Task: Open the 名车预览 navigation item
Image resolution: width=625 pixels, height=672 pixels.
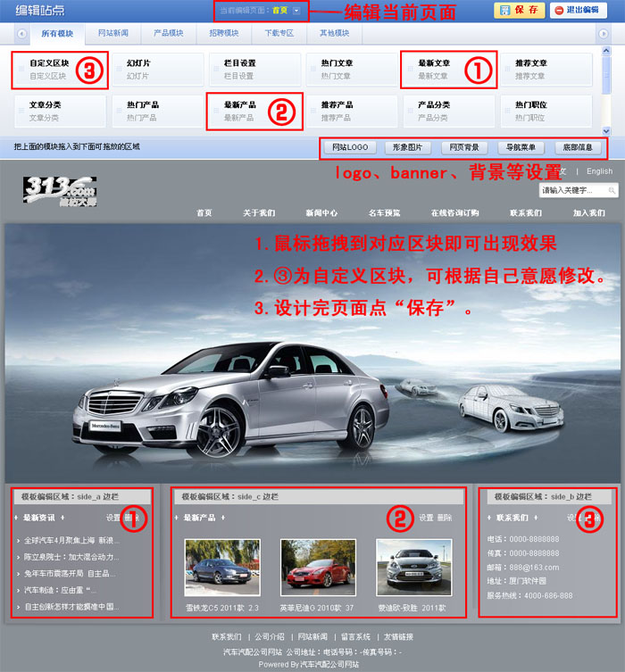Action: tap(385, 213)
